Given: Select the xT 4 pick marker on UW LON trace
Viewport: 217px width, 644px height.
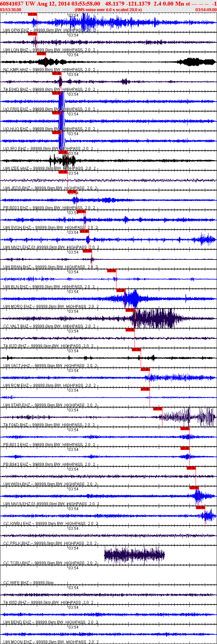Looking at the screenshot, I should (33, 34).
